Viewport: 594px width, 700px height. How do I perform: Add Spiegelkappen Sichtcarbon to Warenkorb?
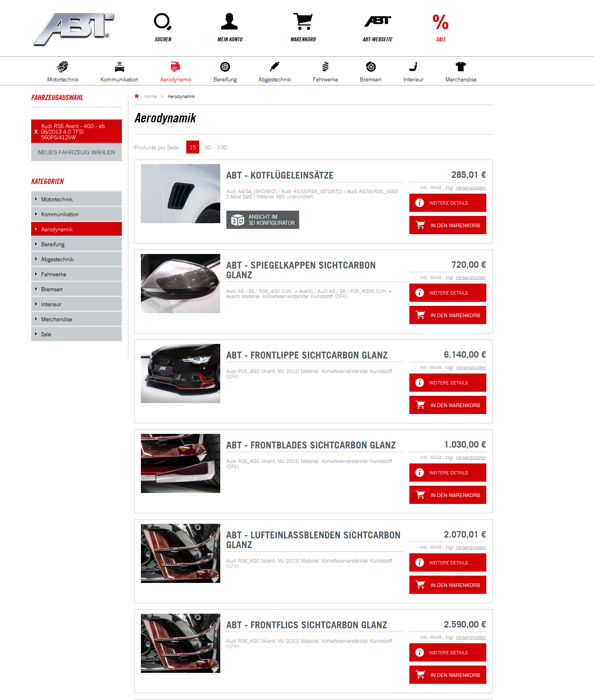(x=448, y=315)
